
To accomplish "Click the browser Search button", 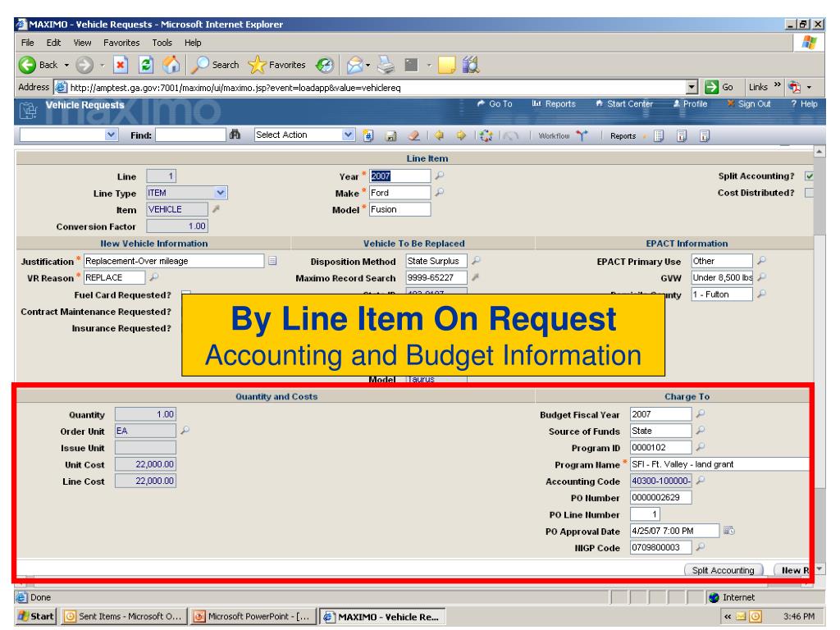I will 216,65.
